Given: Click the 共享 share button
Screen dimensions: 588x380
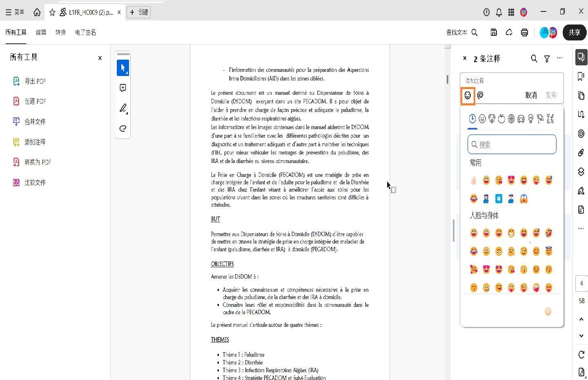Looking at the screenshot, I should (x=575, y=32).
